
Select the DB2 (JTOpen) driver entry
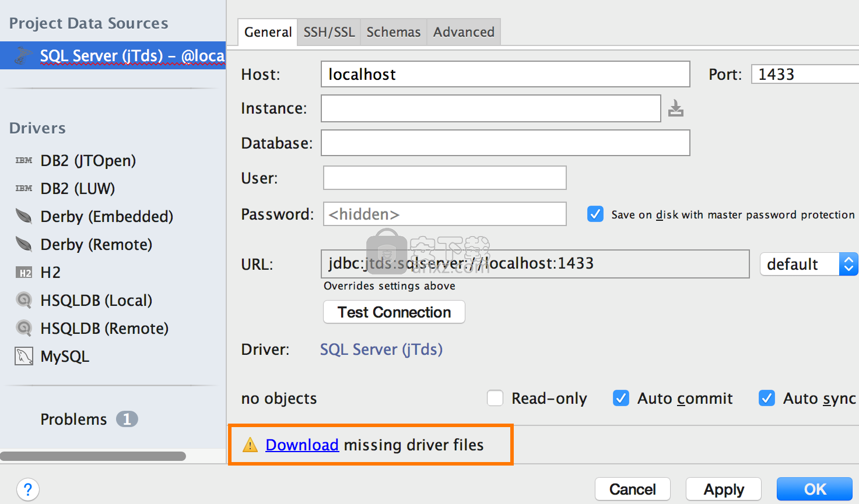click(88, 160)
